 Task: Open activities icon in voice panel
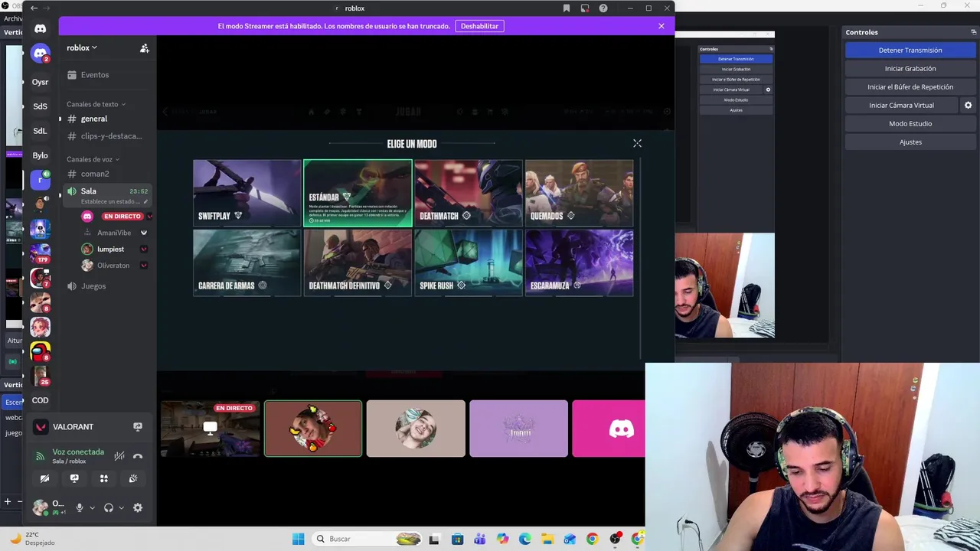104,478
